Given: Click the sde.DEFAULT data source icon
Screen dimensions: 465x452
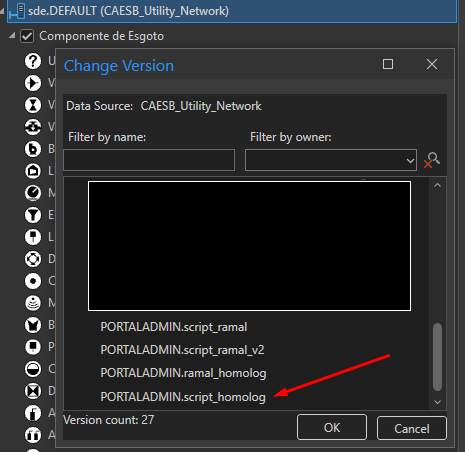Looking at the screenshot, I should click(x=17, y=11).
